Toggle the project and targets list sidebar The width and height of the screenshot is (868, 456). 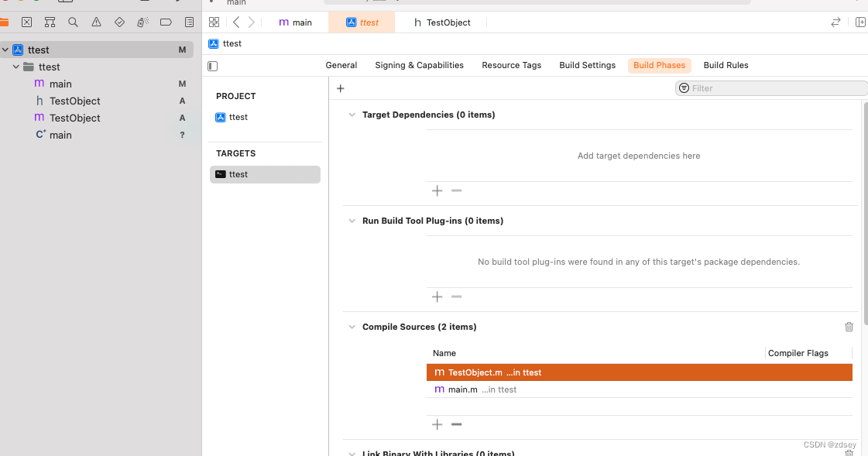pos(213,67)
